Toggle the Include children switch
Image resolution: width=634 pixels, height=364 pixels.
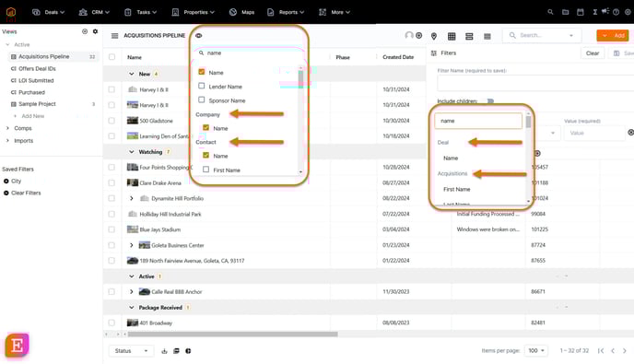click(x=490, y=101)
